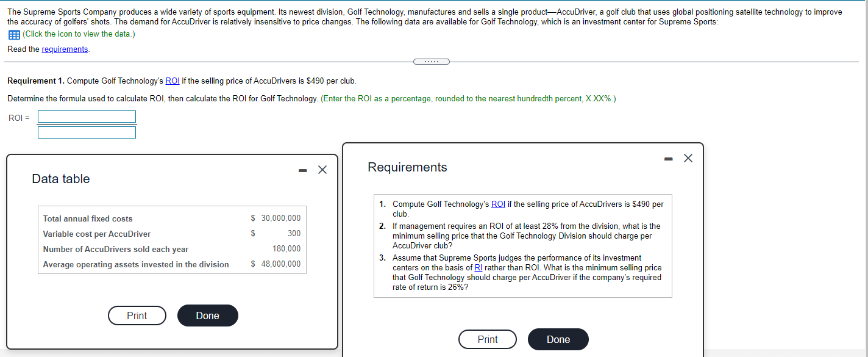Image resolution: width=868 pixels, height=357 pixels.
Task: Click requirement 2 text about 28% ROI
Action: (526, 236)
